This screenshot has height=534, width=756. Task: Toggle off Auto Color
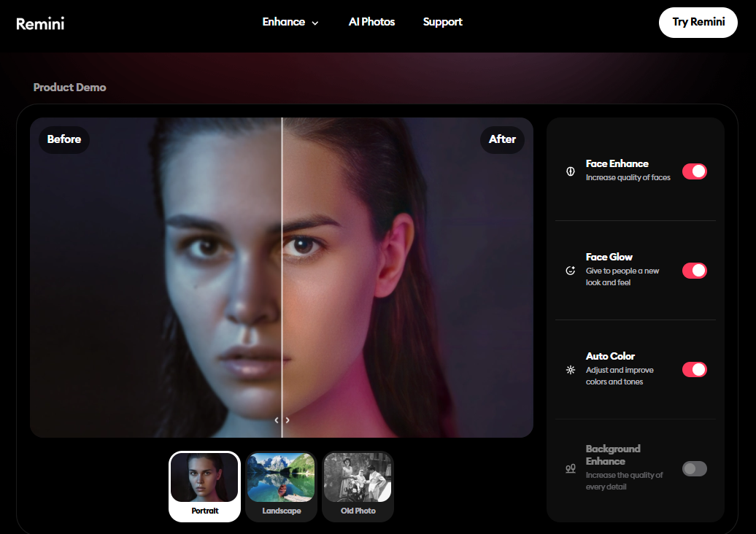tap(694, 370)
